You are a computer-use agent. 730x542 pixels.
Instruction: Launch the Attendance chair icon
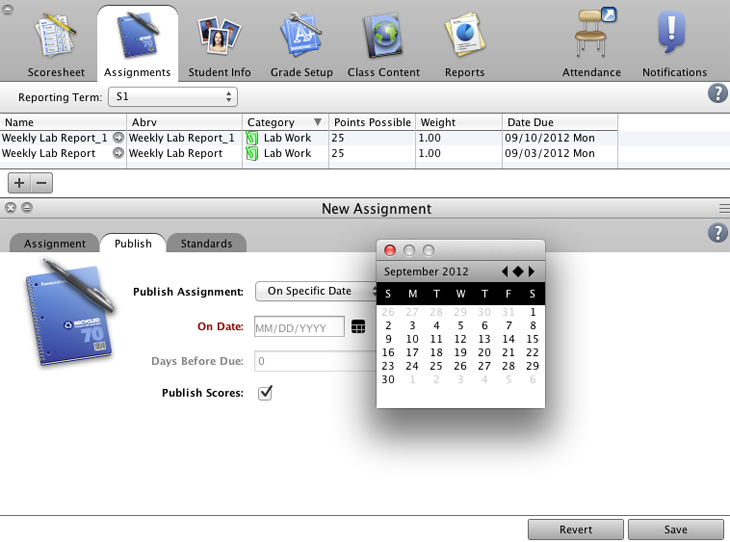(x=592, y=36)
